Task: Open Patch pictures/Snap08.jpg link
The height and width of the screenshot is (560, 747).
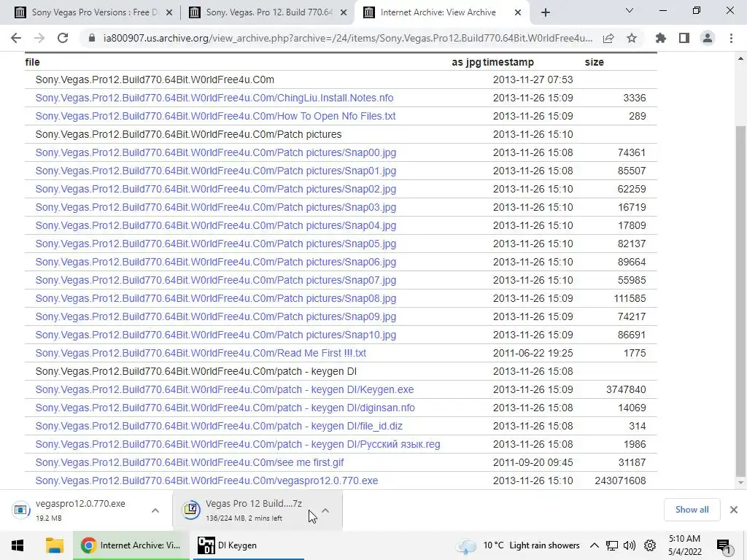Action: pyautogui.click(x=216, y=298)
